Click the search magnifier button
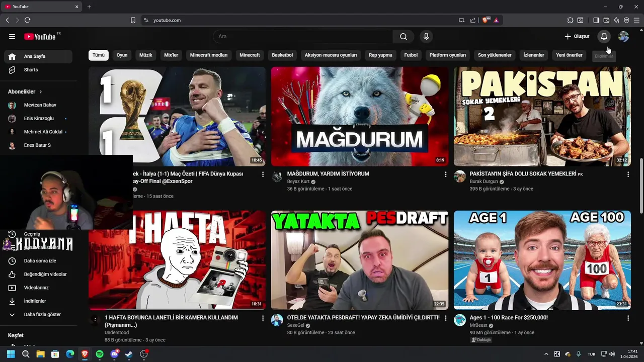644x362 pixels. (404, 37)
